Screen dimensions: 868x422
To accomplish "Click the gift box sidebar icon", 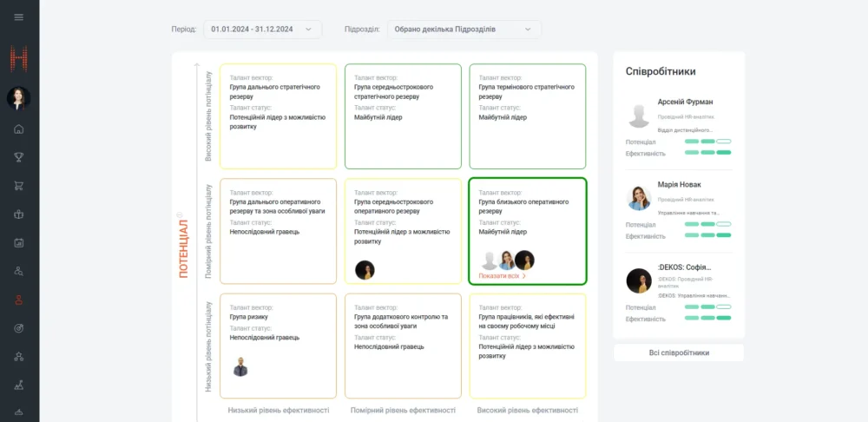I will pyautogui.click(x=19, y=214).
